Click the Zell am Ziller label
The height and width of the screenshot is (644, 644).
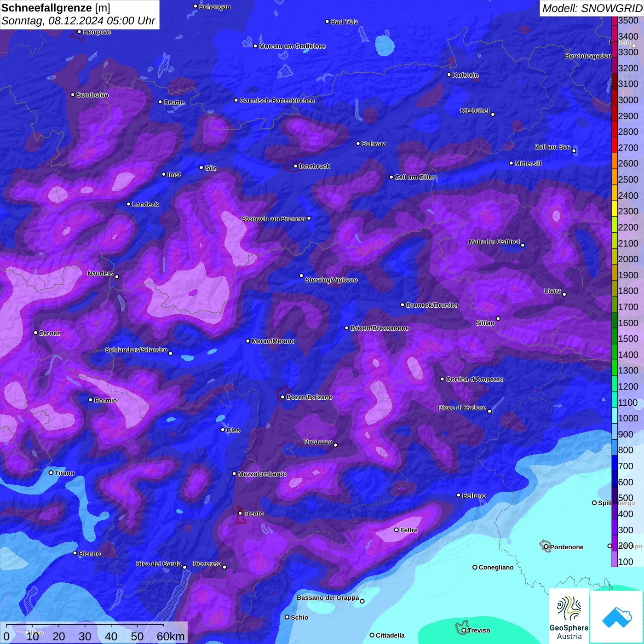[414, 177]
